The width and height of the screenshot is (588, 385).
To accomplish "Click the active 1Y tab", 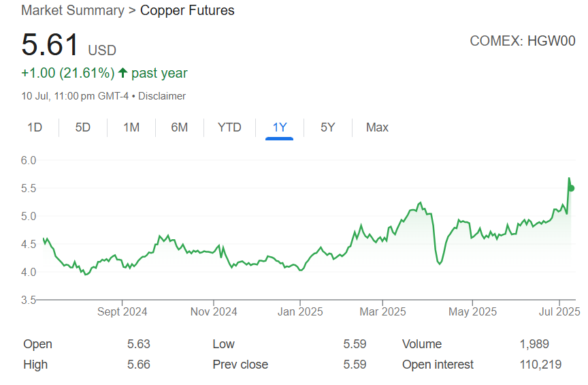I will tap(279, 127).
